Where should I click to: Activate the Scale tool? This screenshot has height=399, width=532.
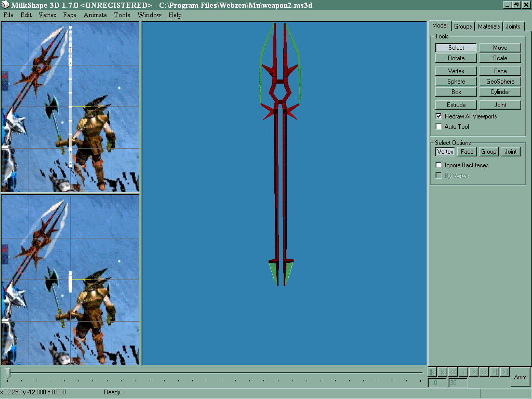[500, 58]
